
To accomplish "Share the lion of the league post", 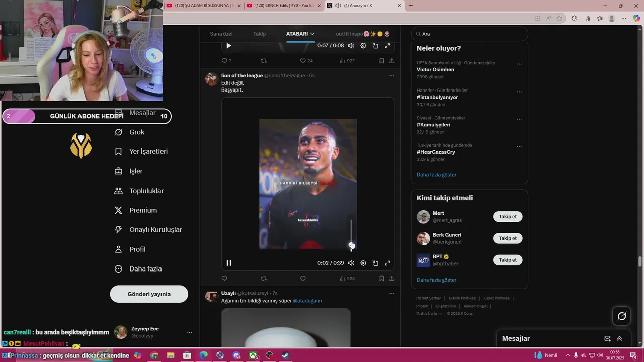I will [x=392, y=278].
